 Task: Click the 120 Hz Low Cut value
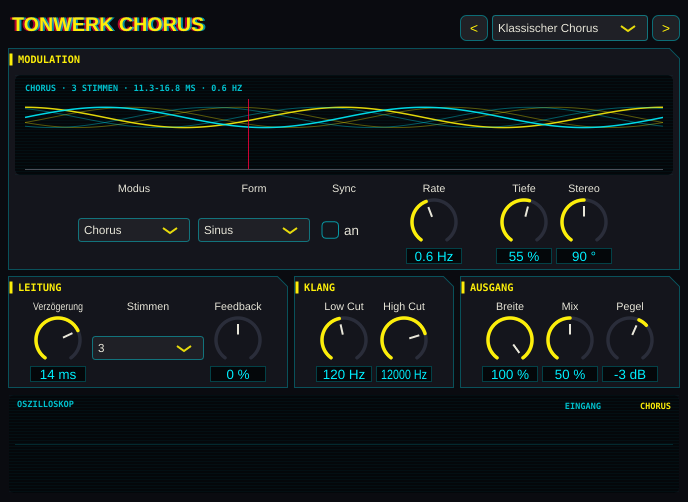coord(344,374)
